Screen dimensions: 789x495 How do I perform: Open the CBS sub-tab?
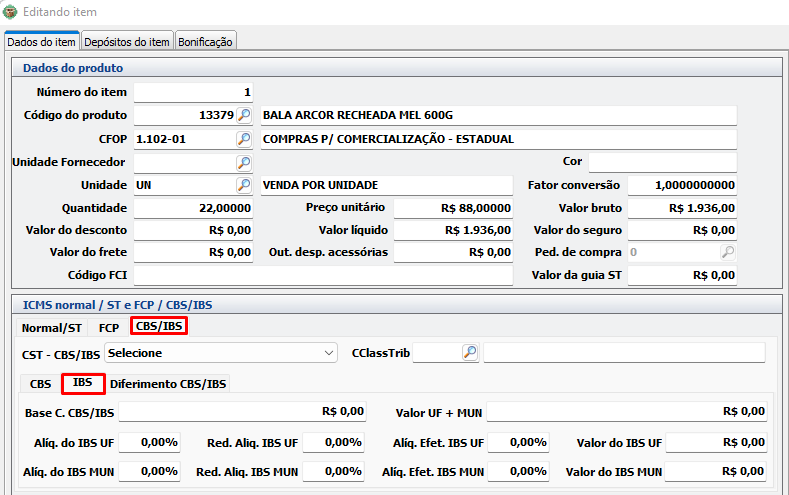(41, 383)
